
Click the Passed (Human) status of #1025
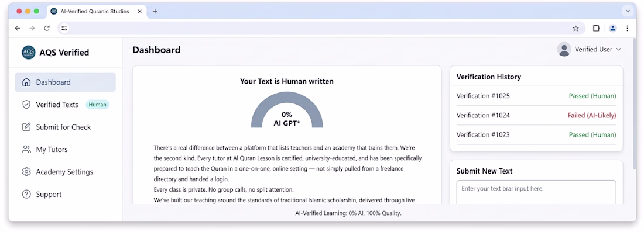point(592,96)
